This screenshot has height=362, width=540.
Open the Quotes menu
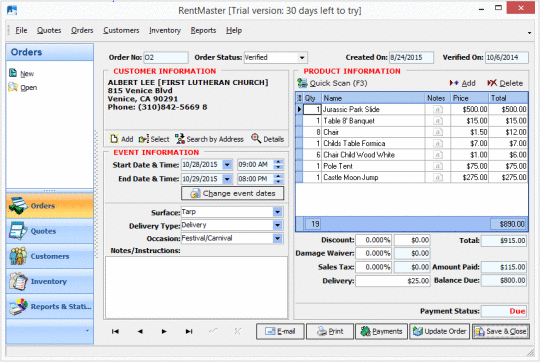click(49, 30)
